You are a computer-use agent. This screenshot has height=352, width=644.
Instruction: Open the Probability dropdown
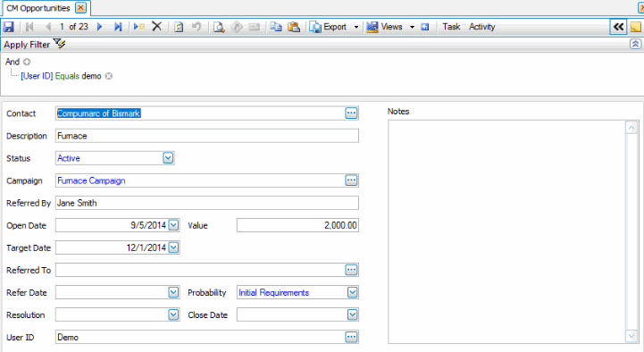tap(353, 292)
